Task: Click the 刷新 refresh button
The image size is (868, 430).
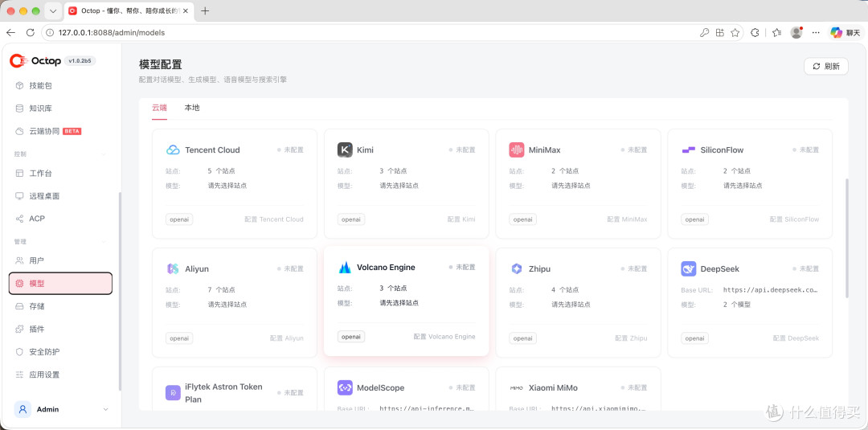Action: [826, 67]
